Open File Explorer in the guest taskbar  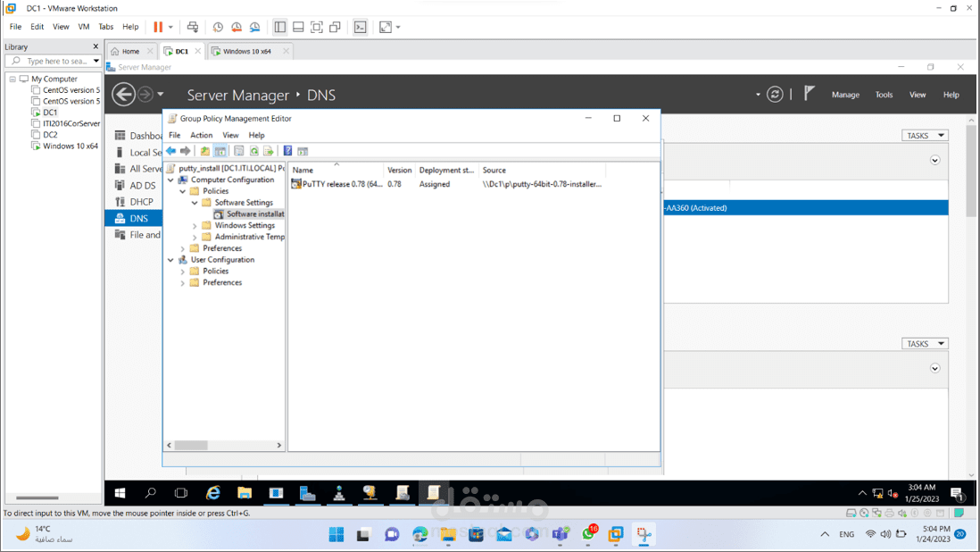point(245,493)
